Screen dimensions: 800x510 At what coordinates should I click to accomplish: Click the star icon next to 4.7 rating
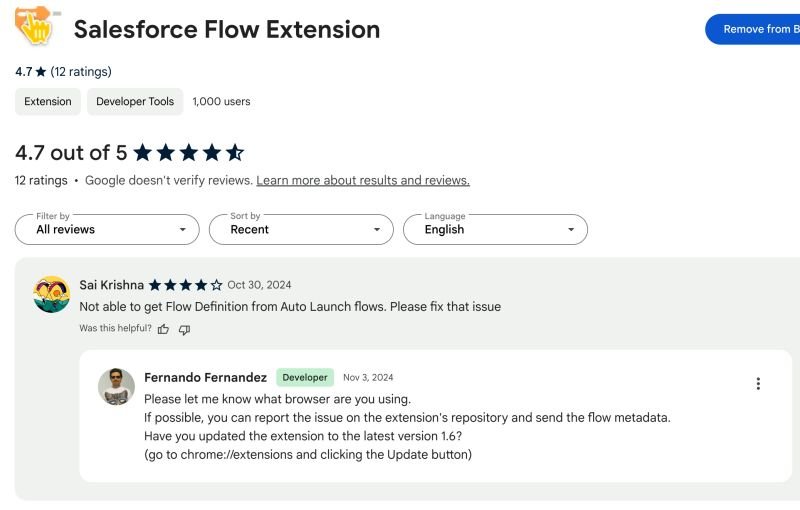[41, 72]
